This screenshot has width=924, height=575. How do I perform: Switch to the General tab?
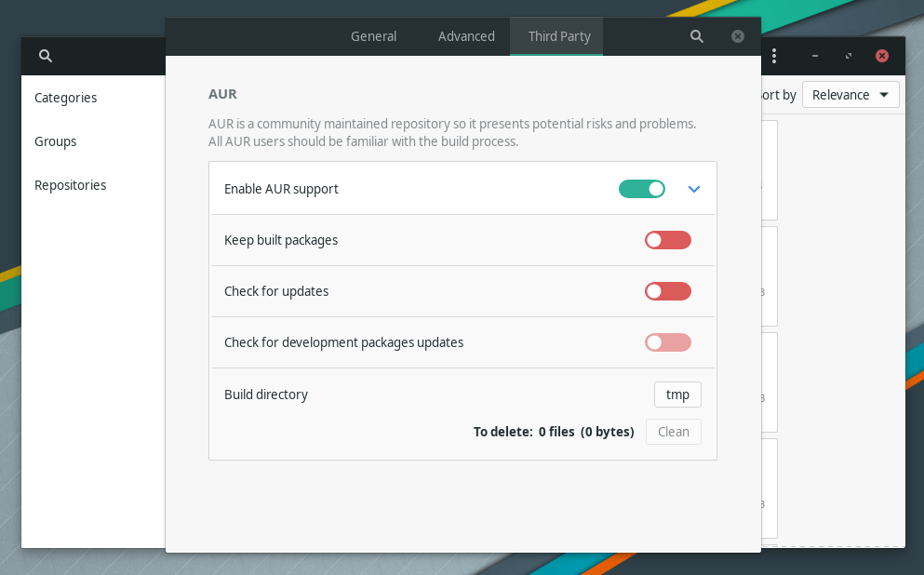pos(373,36)
